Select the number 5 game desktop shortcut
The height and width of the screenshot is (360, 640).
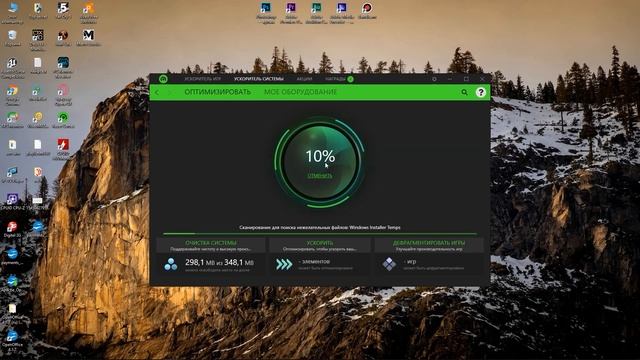tap(63, 11)
